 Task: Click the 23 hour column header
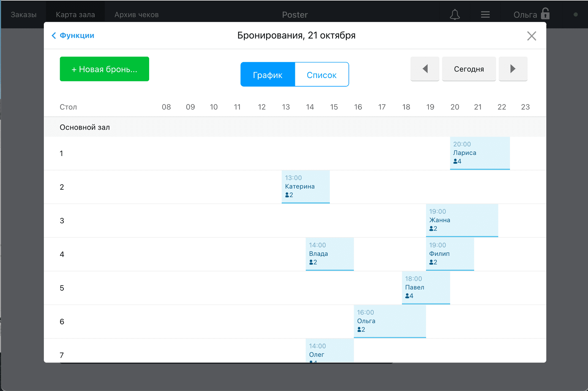(x=525, y=107)
